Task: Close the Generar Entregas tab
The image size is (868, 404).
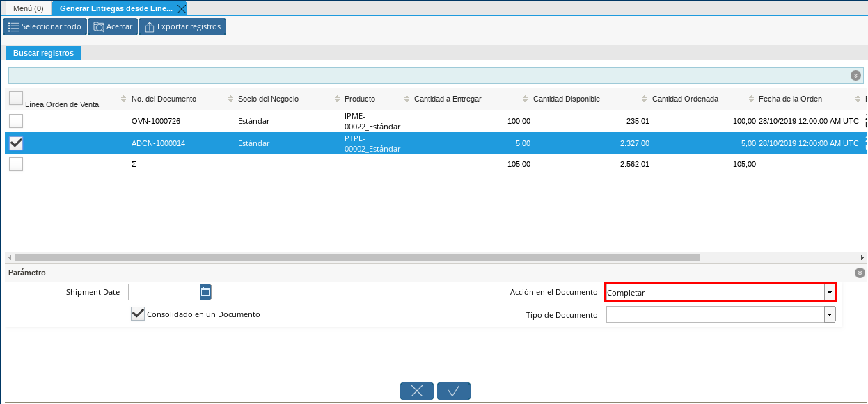Action: pos(182,9)
